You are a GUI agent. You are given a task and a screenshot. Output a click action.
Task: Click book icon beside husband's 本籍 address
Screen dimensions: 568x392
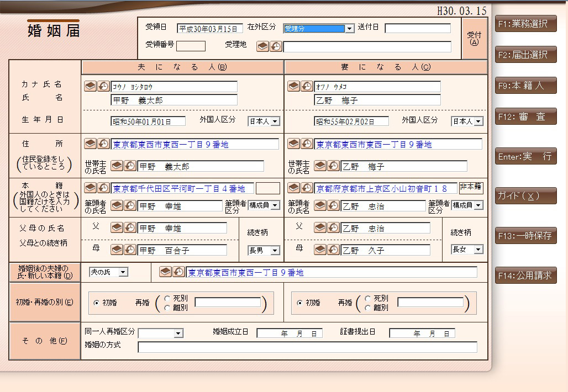90,188
